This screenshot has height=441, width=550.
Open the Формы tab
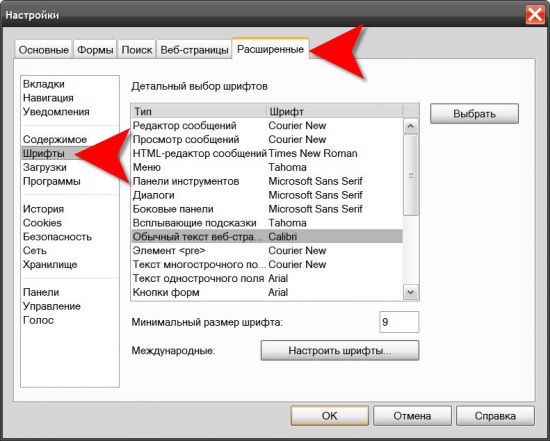(x=95, y=50)
